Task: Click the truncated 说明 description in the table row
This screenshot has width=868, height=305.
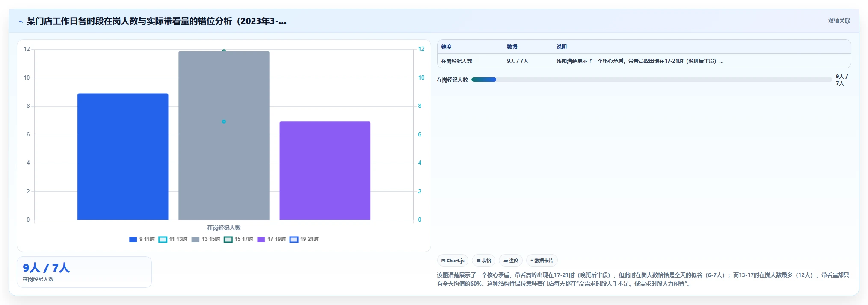Action: pos(640,61)
